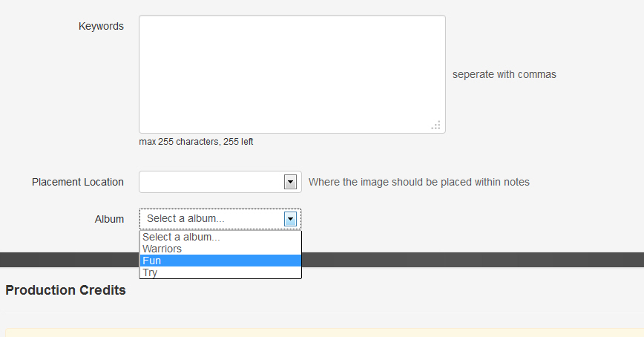Click the Production Credits heading

(65, 290)
